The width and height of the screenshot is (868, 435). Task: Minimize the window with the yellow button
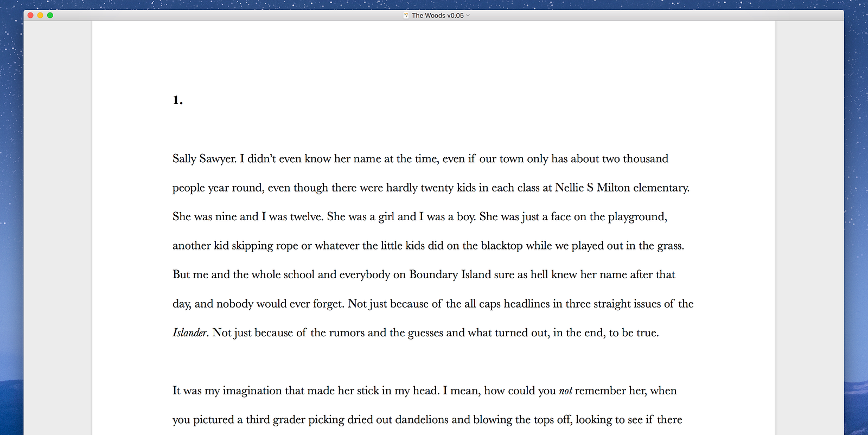[40, 15]
